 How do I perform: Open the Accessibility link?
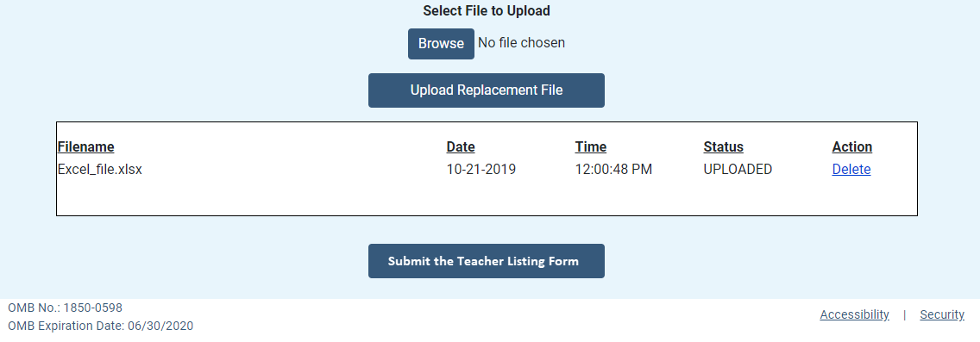pyautogui.click(x=854, y=314)
